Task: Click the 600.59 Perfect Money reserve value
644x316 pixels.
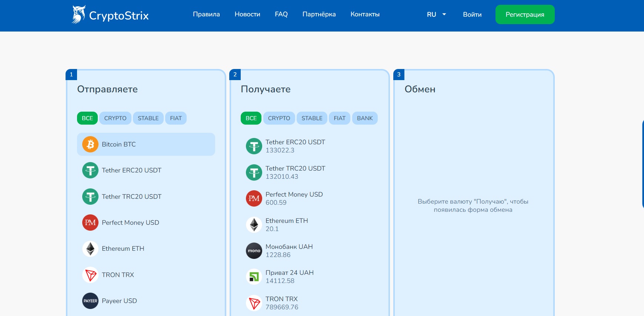Action: [x=276, y=203]
